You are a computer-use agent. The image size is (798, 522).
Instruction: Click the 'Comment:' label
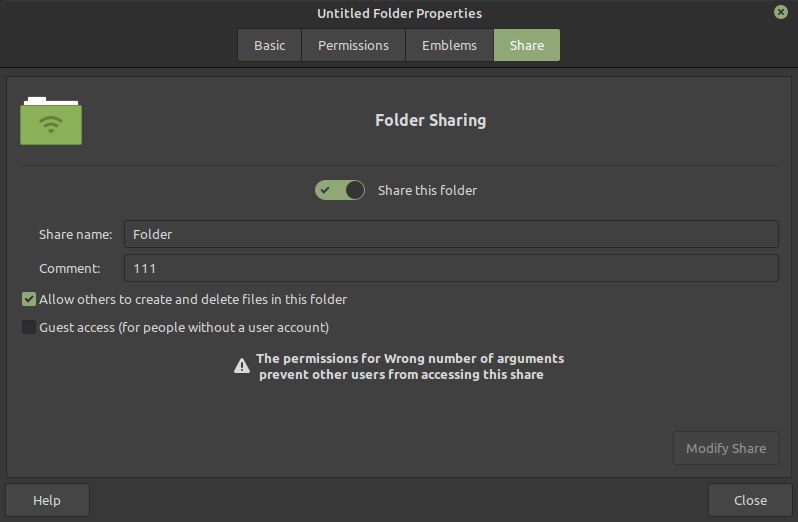(x=70, y=268)
